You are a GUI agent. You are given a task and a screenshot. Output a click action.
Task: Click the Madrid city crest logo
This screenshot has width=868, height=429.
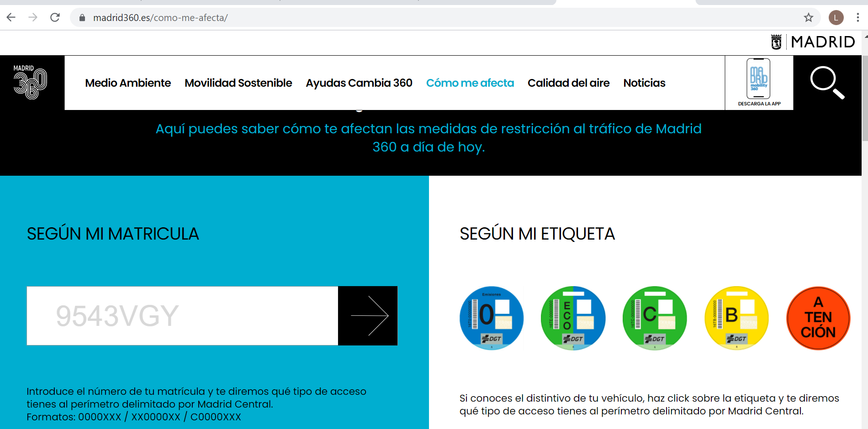pyautogui.click(x=776, y=42)
